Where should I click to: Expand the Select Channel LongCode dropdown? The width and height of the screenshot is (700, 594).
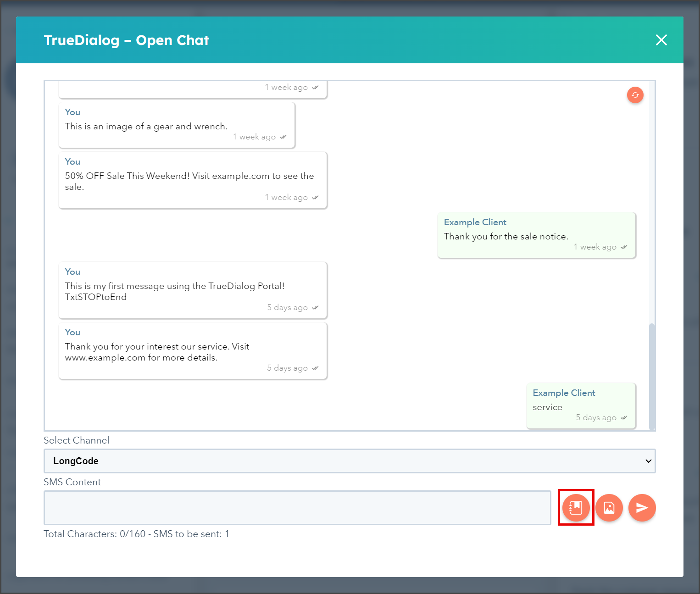[x=350, y=461]
